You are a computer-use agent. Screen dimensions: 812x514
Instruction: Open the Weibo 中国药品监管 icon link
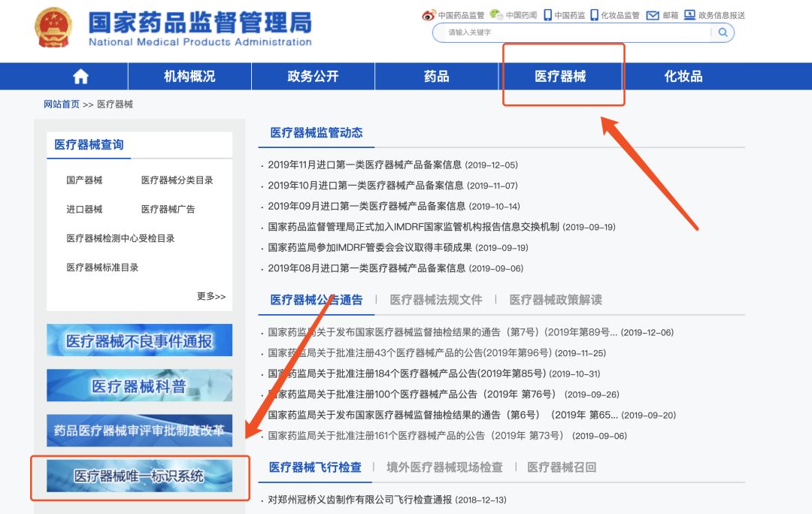429,15
